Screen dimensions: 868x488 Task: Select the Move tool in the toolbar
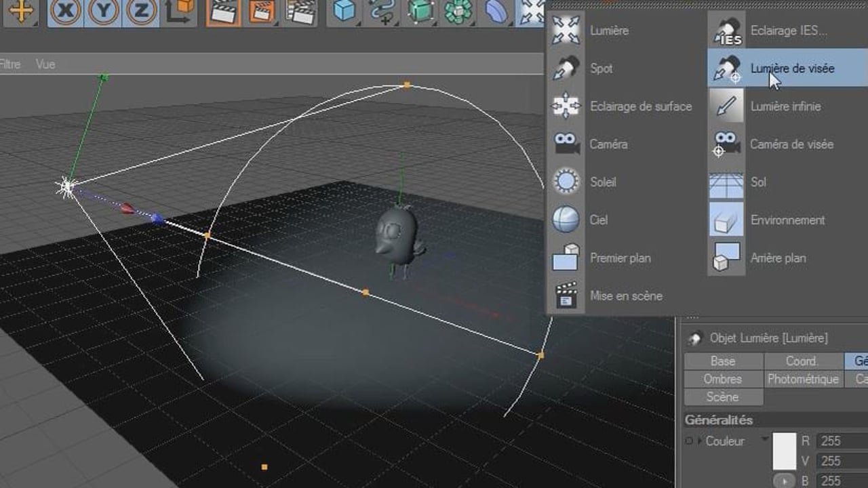coord(22,12)
